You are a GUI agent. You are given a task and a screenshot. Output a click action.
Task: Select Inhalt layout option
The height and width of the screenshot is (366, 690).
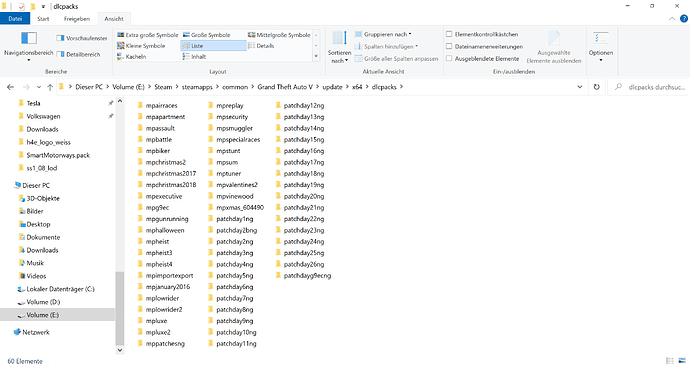[x=194, y=57]
